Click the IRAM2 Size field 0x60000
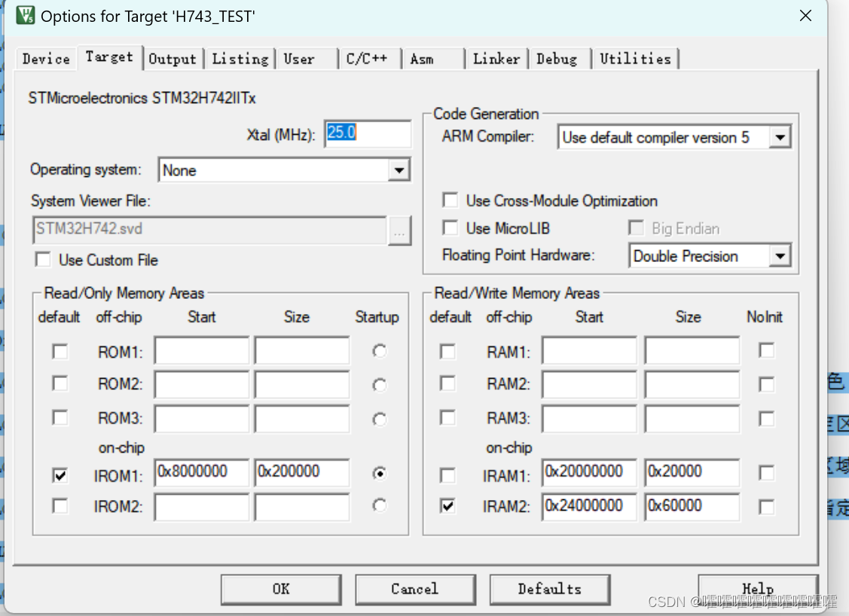 point(692,508)
